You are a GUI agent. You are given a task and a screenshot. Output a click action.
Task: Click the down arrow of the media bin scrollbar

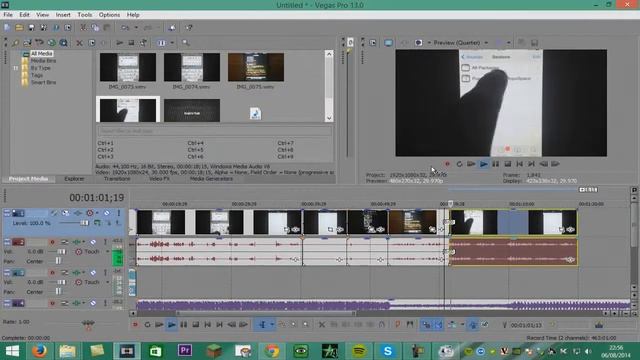tap(329, 118)
